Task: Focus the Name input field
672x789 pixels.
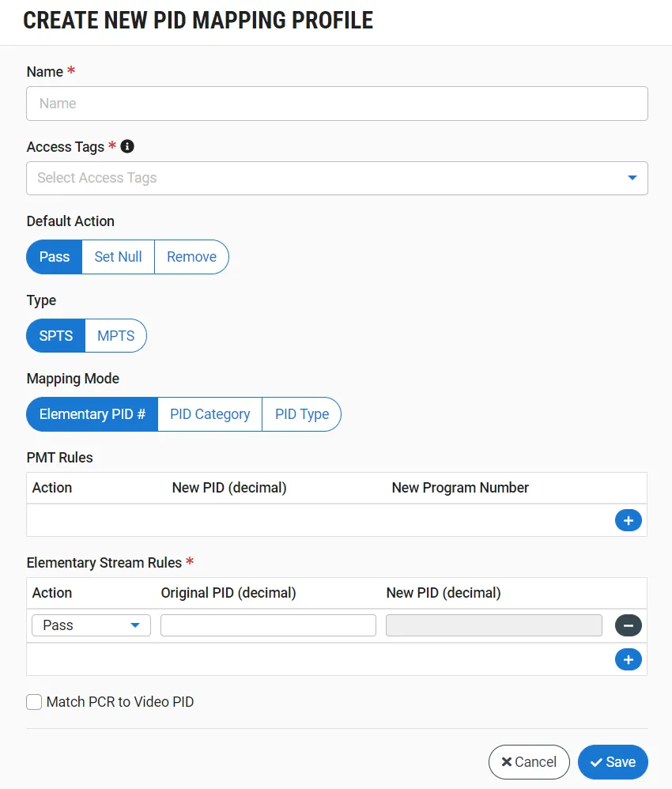Action: 337,104
